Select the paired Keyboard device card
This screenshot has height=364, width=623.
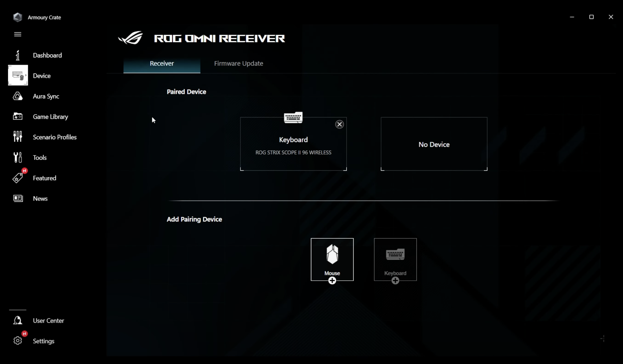tap(293, 144)
